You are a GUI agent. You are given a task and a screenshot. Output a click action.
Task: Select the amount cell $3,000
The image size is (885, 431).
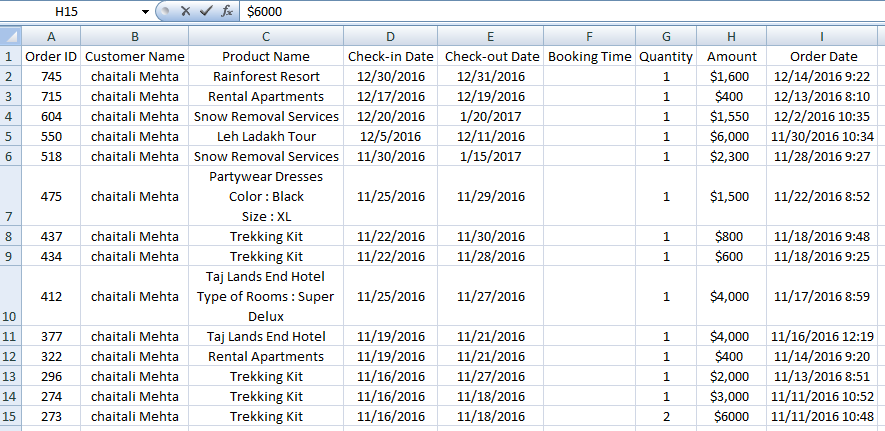coord(731,396)
